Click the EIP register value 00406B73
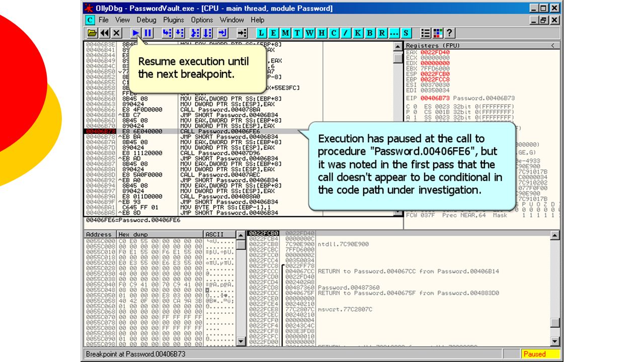Viewport: 644px width, 362px height. (x=435, y=98)
